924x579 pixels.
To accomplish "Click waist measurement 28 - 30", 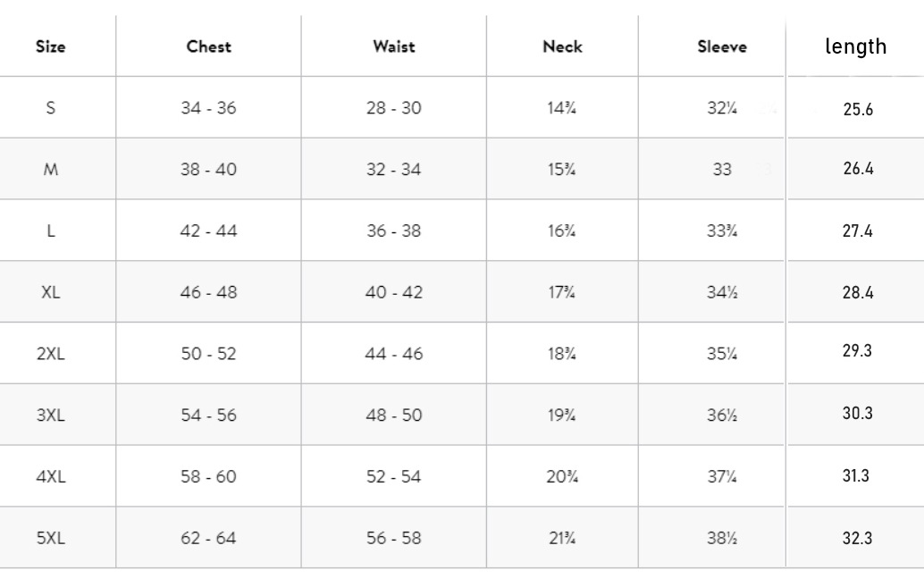I will click(x=393, y=108).
